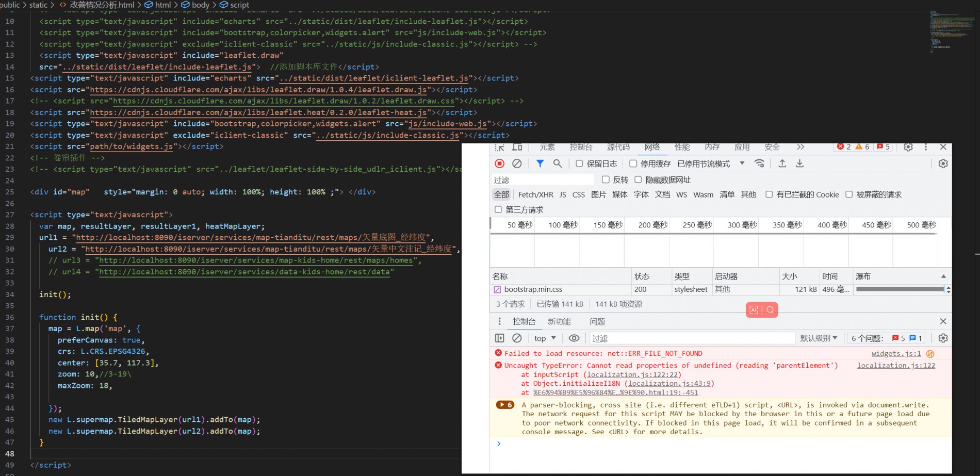Focus the network 过滤 input field
Image resolution: width=980 pixels, height=476 pixels.
(543, 179)
